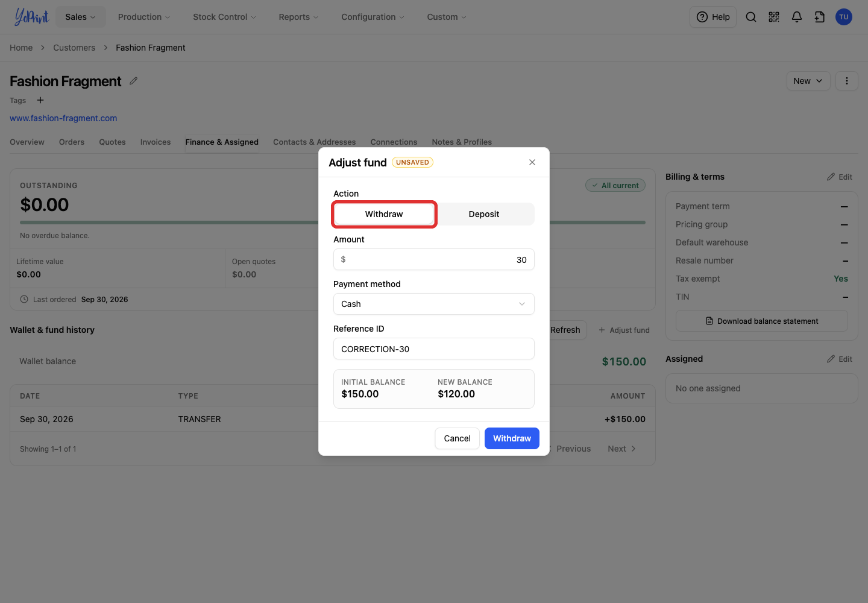The width and height of the screenshot is (868, 603).
Task: Edit customer name with pencil icon
Action: [x=134, y=81]
